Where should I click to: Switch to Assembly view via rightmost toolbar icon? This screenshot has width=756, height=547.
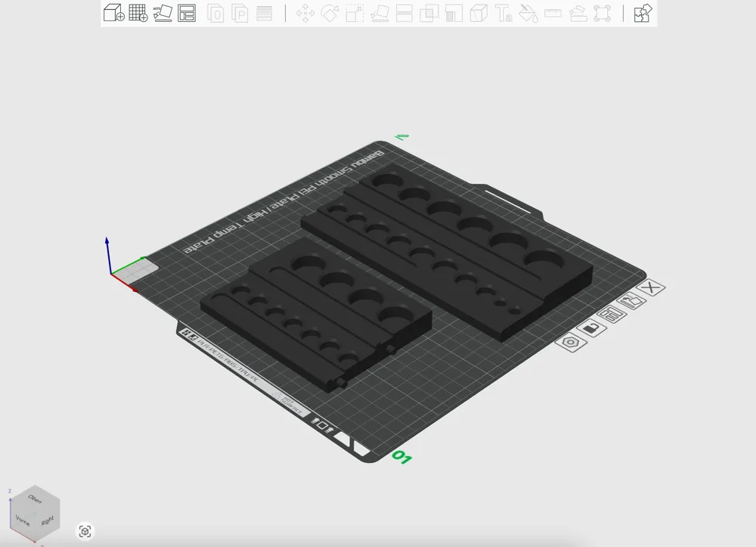643,13
